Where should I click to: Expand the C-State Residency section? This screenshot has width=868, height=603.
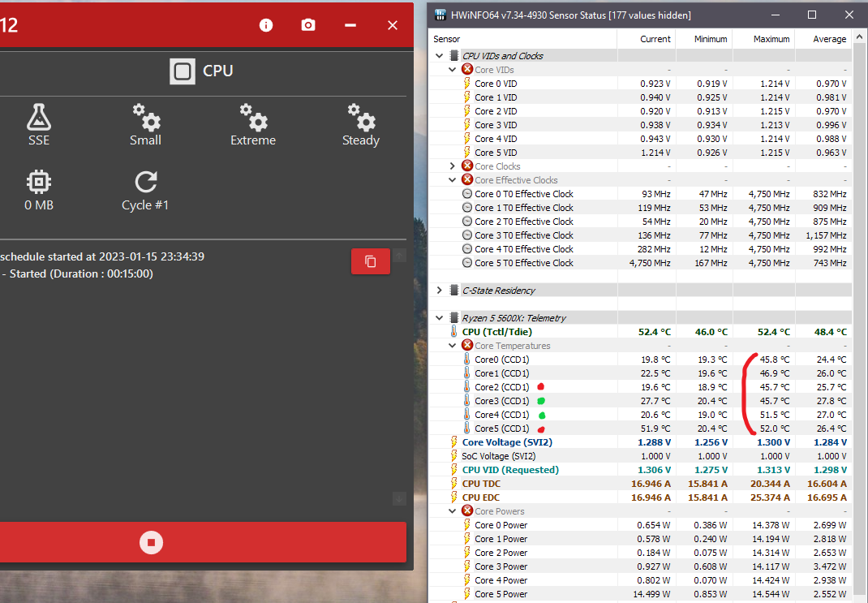(x=440, y=291)
